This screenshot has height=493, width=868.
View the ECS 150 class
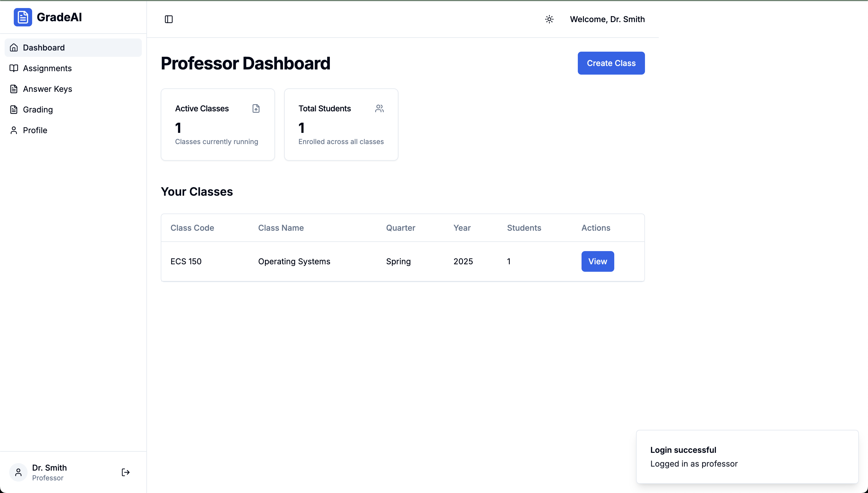[x=597, y=261]
